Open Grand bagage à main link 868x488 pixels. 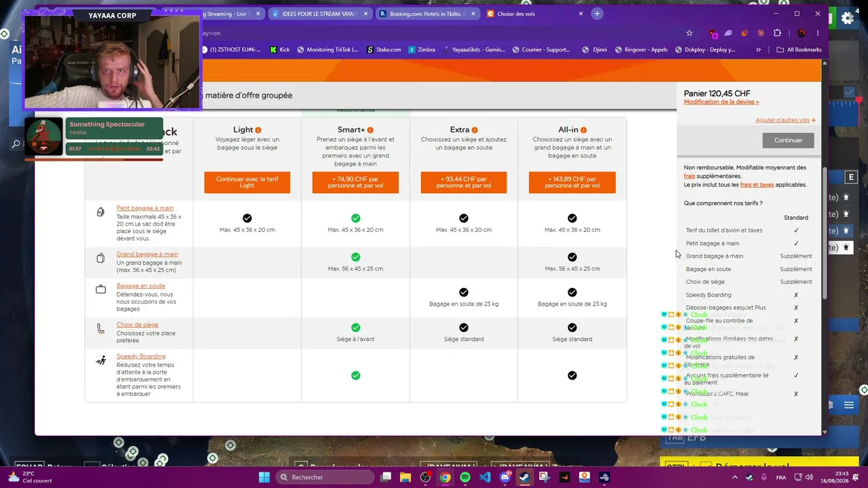click(x=147, y=254)
